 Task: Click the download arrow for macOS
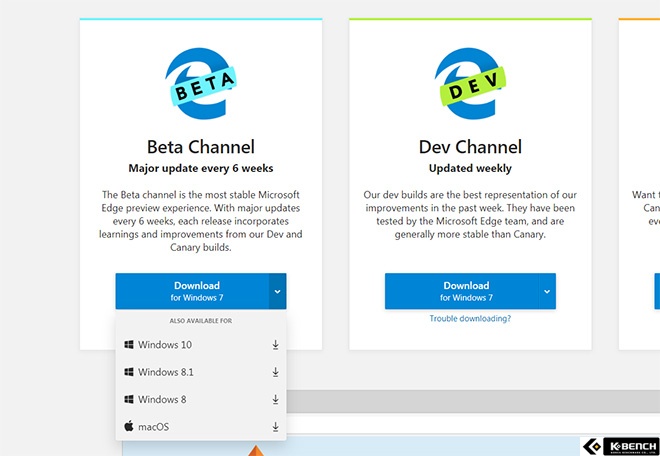tap(275, 427)
